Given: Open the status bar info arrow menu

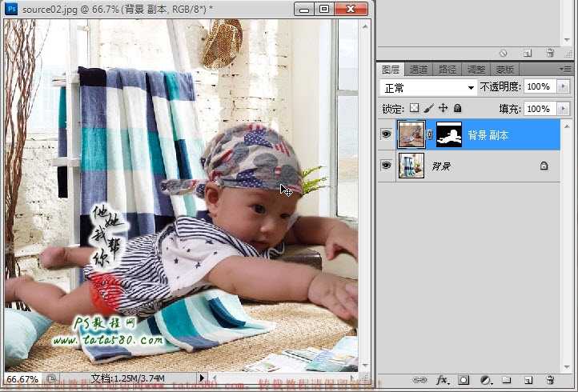Looking at the screenshot, I should [x=202, y=378].
